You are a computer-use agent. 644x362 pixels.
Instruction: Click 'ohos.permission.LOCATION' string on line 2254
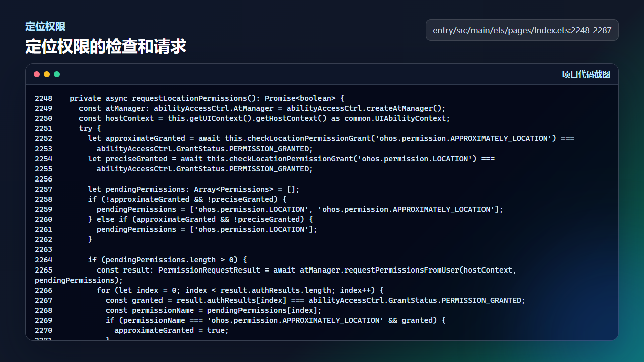point(417,159)
